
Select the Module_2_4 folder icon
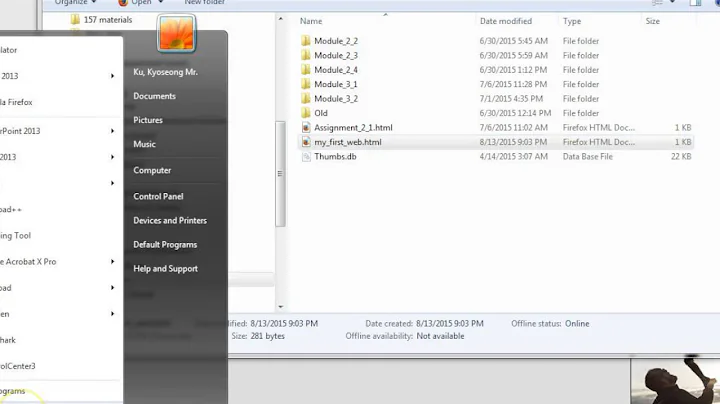click(x=306, y=70)
